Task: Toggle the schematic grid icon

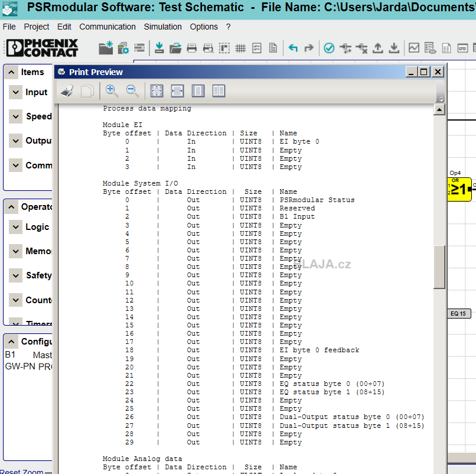Action: 240,48
